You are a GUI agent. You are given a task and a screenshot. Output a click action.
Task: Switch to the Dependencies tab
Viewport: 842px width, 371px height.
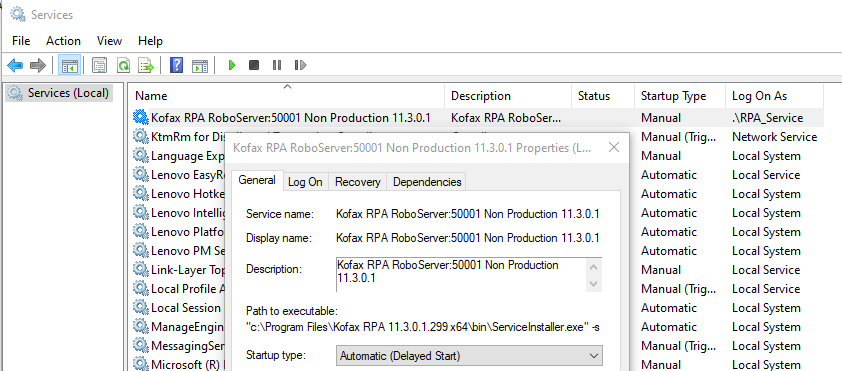click(x=427, y=182)
